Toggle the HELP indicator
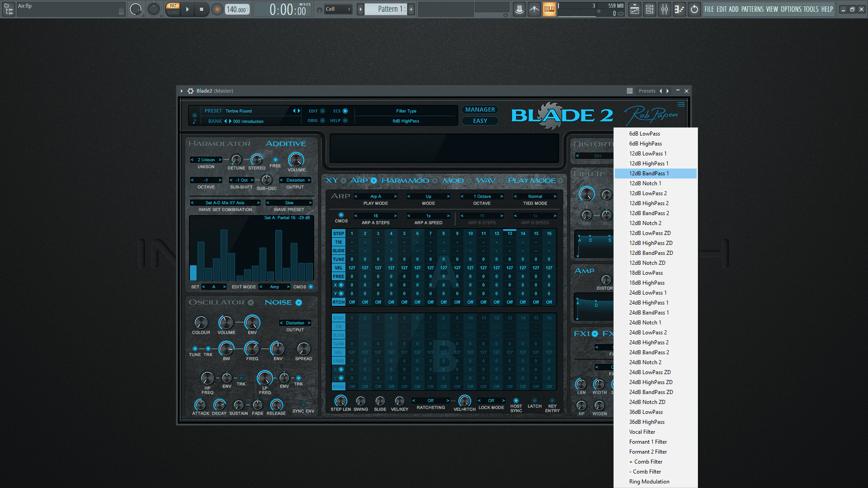 345,121
